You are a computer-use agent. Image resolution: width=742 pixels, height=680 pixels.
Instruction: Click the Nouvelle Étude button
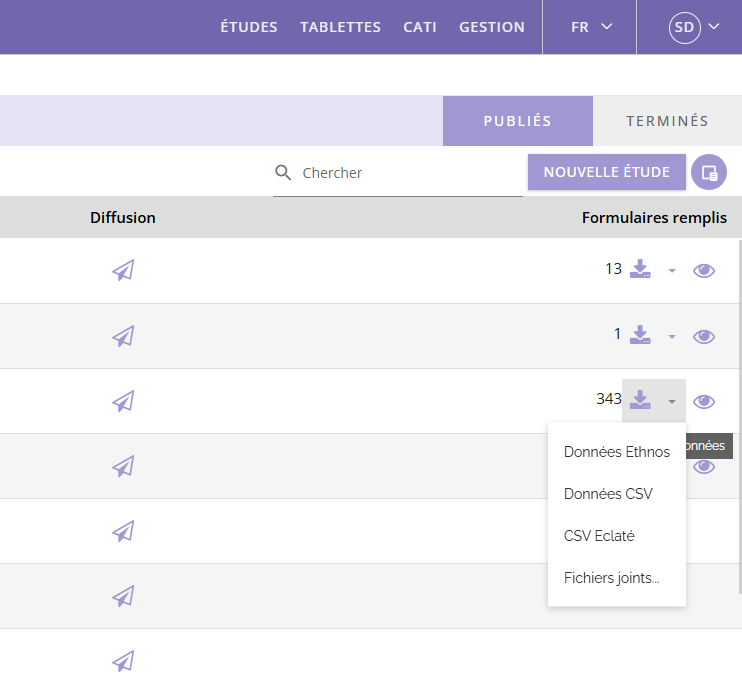tap(606, 172)
